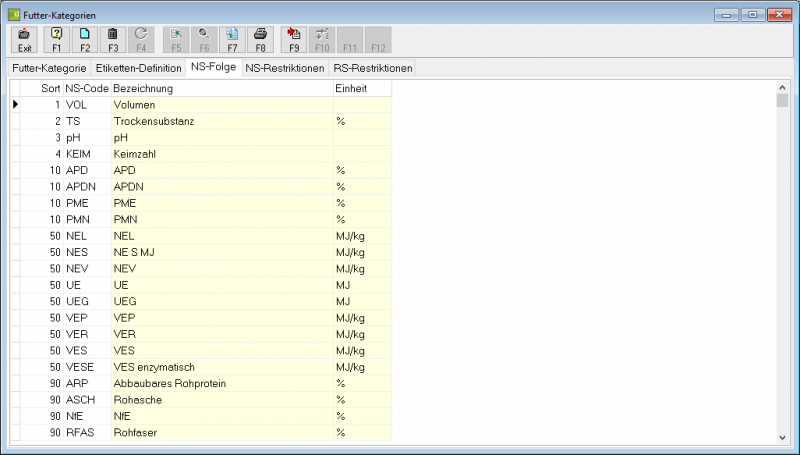Click the APDN code cell
The width and height of the screenshot is (800, 455).
coord(87,187)
